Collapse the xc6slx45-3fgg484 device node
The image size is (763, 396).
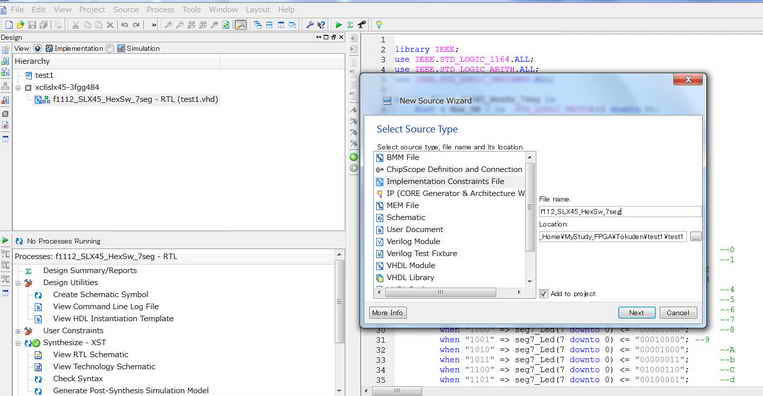click(18, 88)
